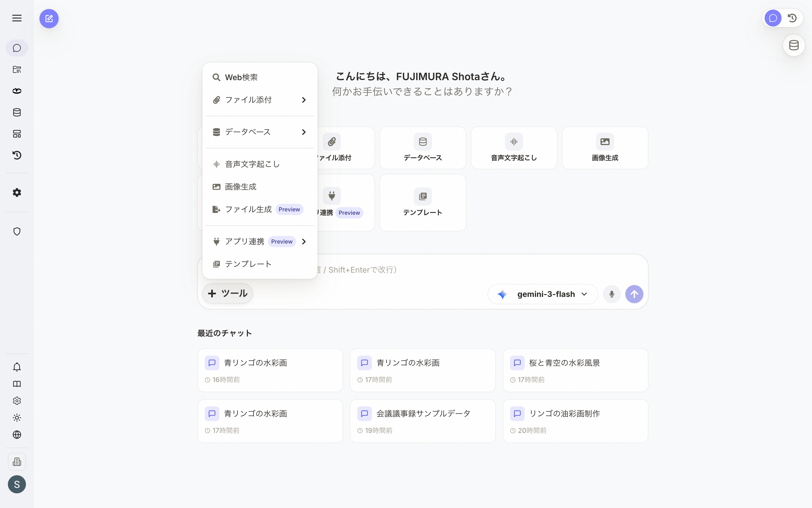Open the outlined gear preferences icon
The image size is (812, 508).
point(17,401)
